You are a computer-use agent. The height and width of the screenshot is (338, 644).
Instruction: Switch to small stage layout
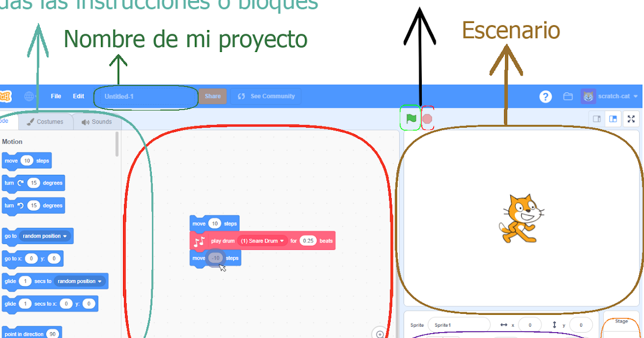point(596,119)
